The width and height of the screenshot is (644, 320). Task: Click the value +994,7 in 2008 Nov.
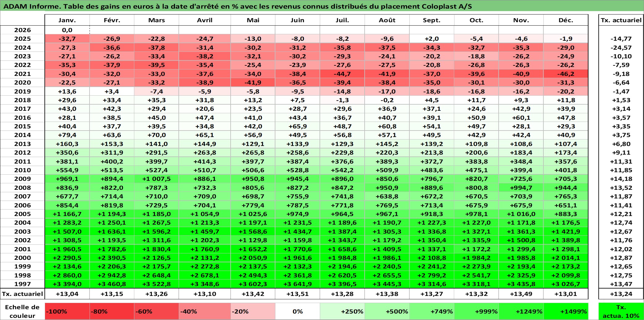point(521,188)
